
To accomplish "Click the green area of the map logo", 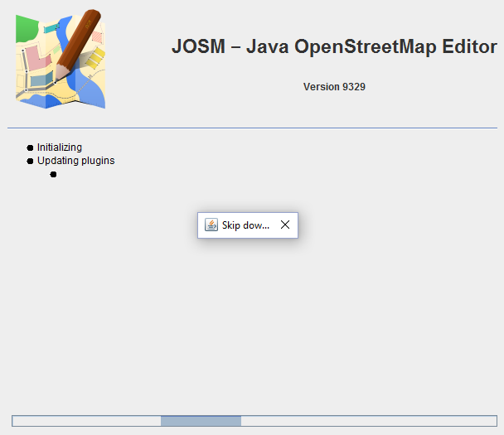I will [26, 28].
